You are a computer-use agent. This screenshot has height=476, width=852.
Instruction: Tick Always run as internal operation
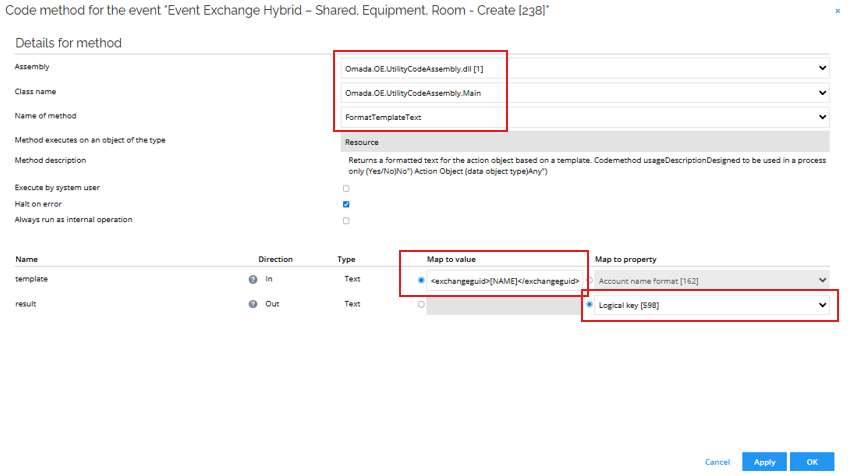pyautogui.click(x=346, y=220)
